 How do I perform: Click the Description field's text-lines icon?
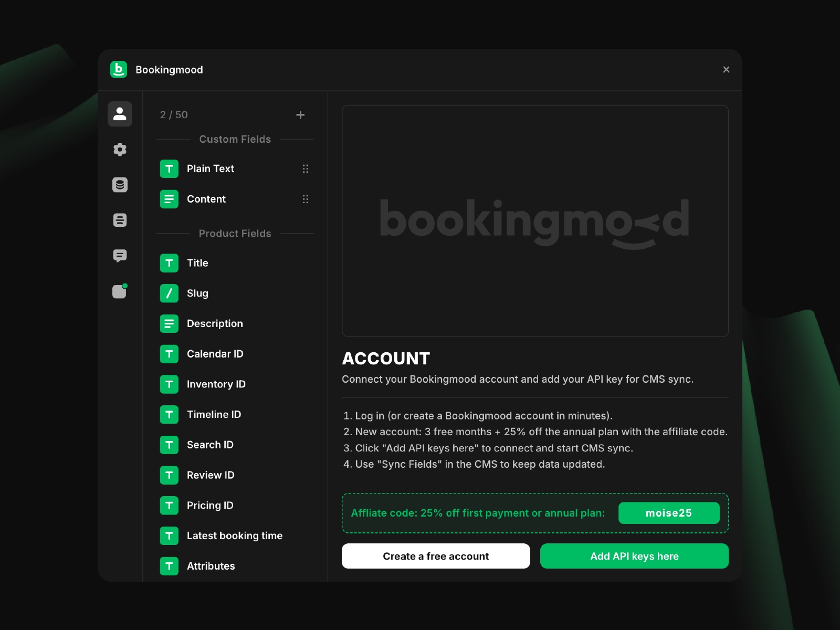169,323
